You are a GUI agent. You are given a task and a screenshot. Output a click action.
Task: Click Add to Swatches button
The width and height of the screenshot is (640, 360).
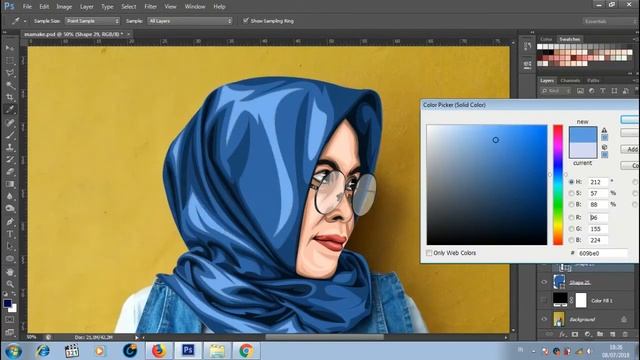coord(630,149)
